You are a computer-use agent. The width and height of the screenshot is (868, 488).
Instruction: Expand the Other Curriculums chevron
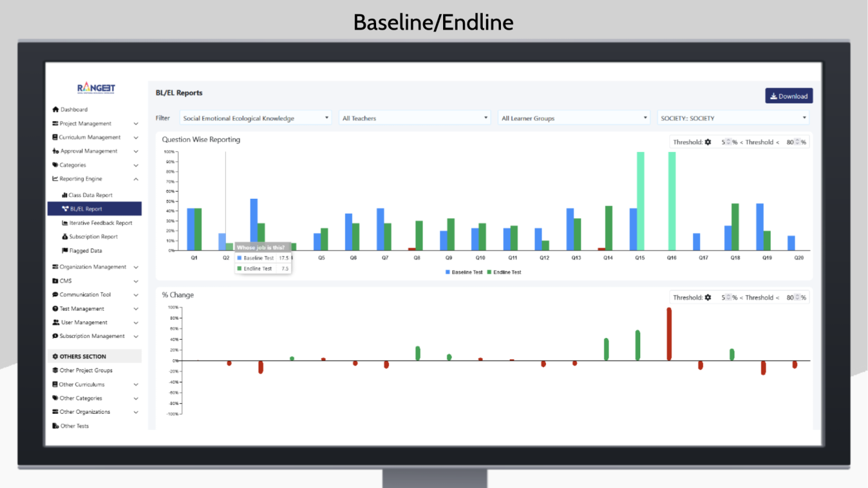[136, 384]
